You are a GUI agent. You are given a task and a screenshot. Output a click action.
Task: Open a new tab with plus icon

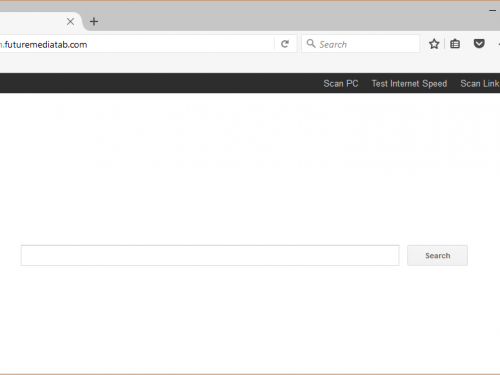94,22
